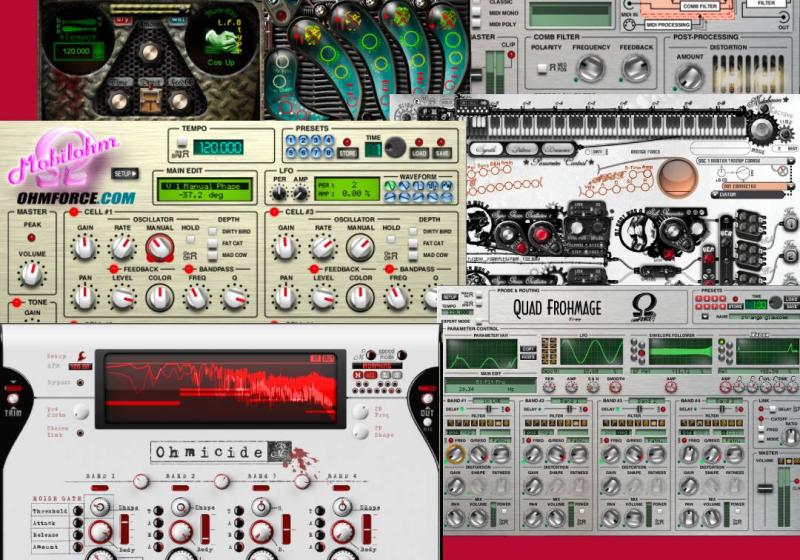
Task: Click the large orange ball in Symptohm
Action: tap(678, 178)
